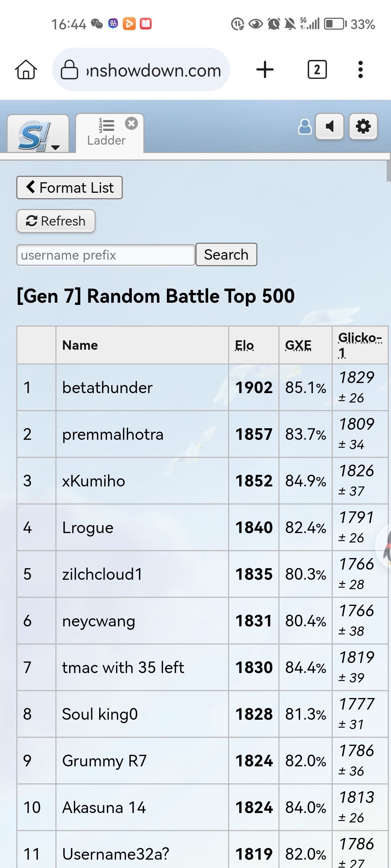
Task: Open the user profile icon
Action: pyautogui.click(x=304, y=127)
